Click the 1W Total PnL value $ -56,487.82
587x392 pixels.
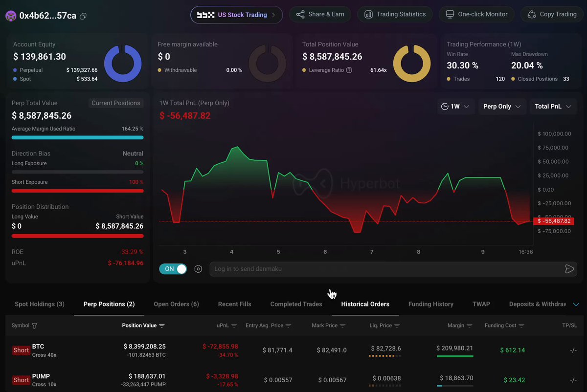(185, 115)
